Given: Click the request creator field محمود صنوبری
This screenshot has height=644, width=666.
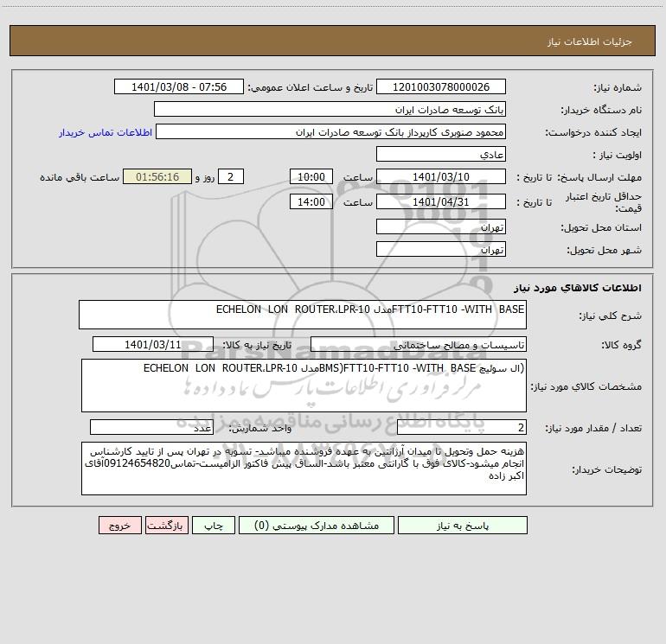Looking at the screenshot, I should pos(331,132).
